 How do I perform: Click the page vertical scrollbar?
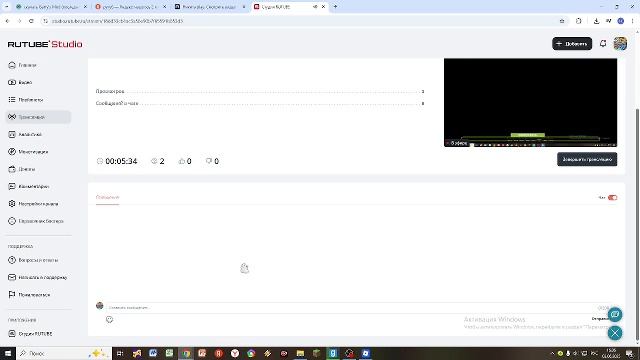pos(637,224)
